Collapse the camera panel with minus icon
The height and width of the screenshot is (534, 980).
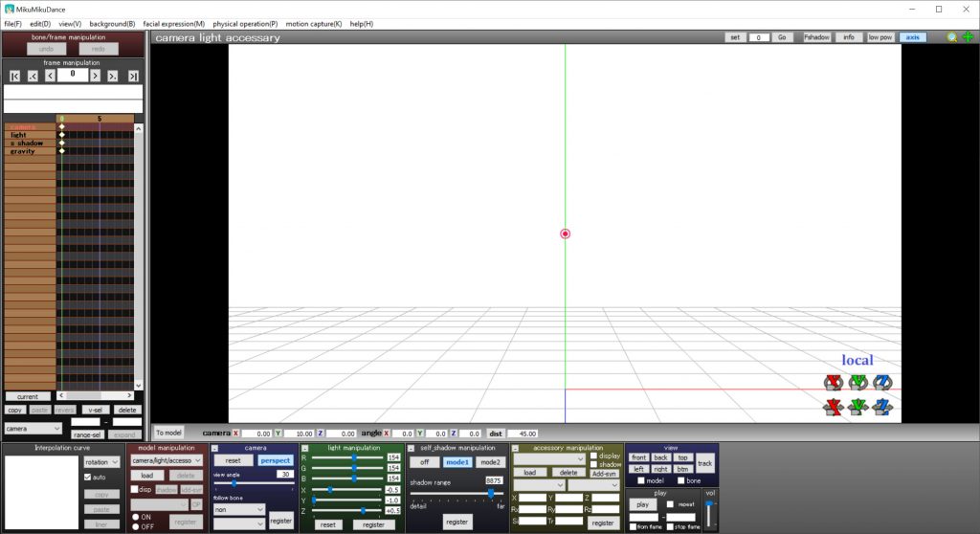(214, 448)
